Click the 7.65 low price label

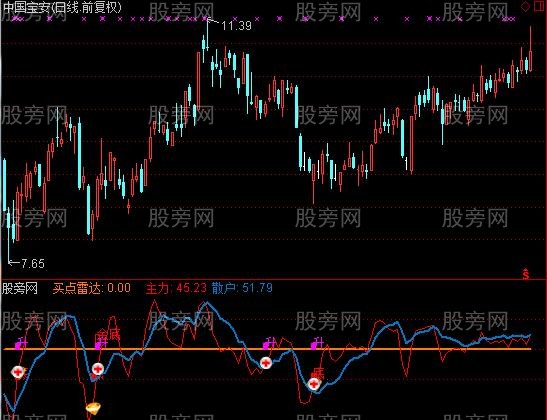(33, 263)
